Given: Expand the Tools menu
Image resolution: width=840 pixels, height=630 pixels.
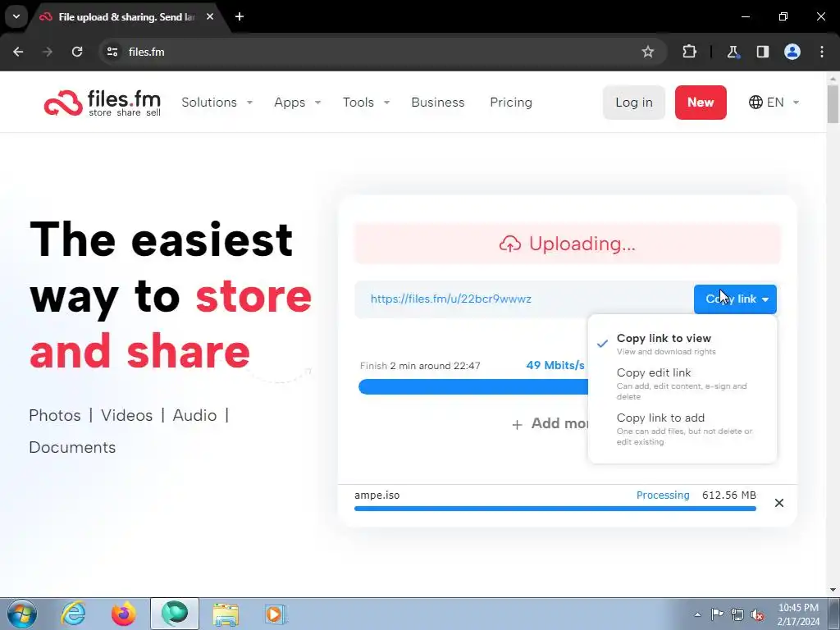Looking at the screenshot, I should tap(366, 103).
